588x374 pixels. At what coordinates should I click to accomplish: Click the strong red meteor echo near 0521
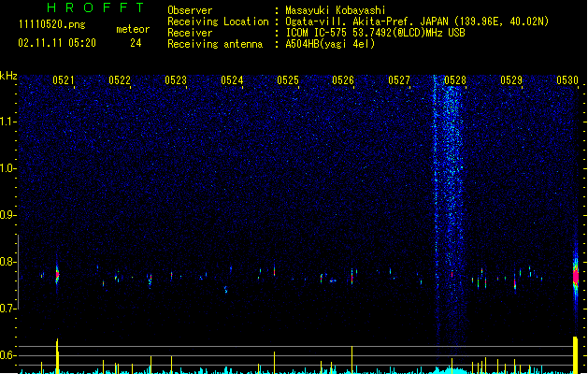pos(57,275)
